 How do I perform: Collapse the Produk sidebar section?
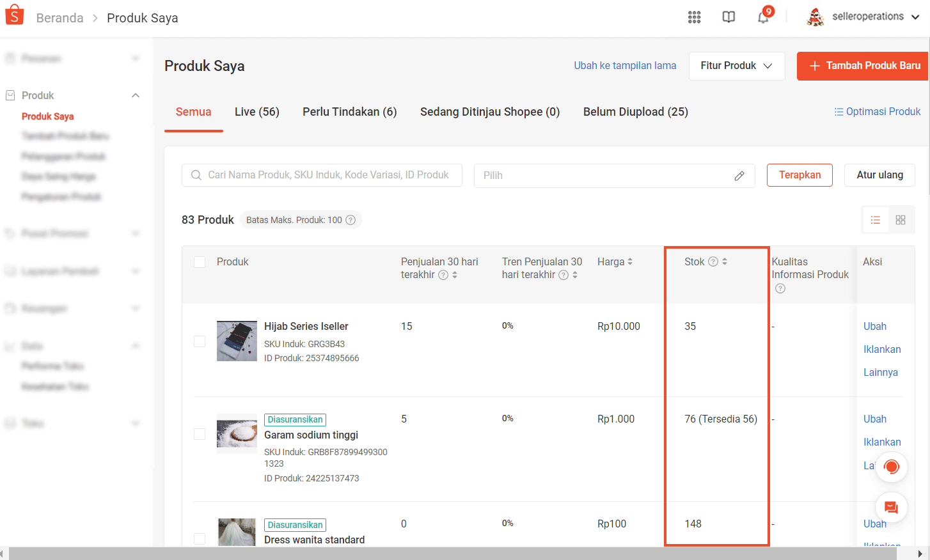136,95
